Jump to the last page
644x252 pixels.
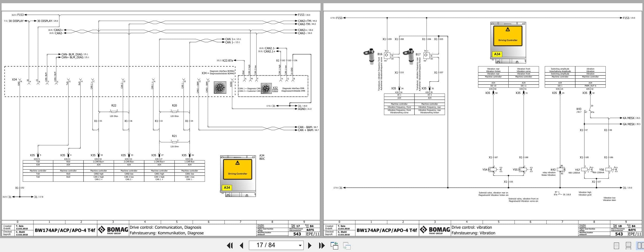322,245
